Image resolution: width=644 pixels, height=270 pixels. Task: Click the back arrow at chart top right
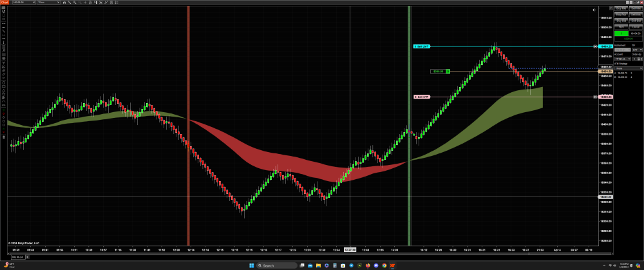(594, 10)
